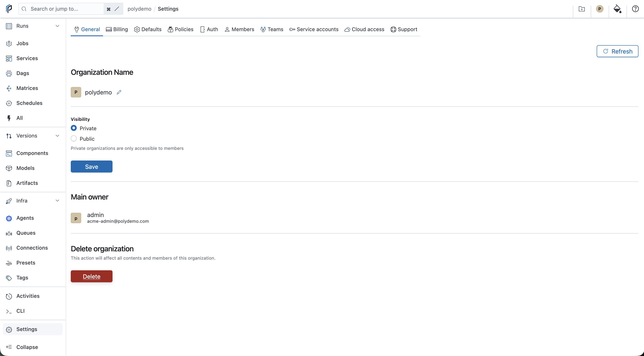Open the Cloud access tab
The width and height of the screenshot is (644, 356).
point(364,29)
